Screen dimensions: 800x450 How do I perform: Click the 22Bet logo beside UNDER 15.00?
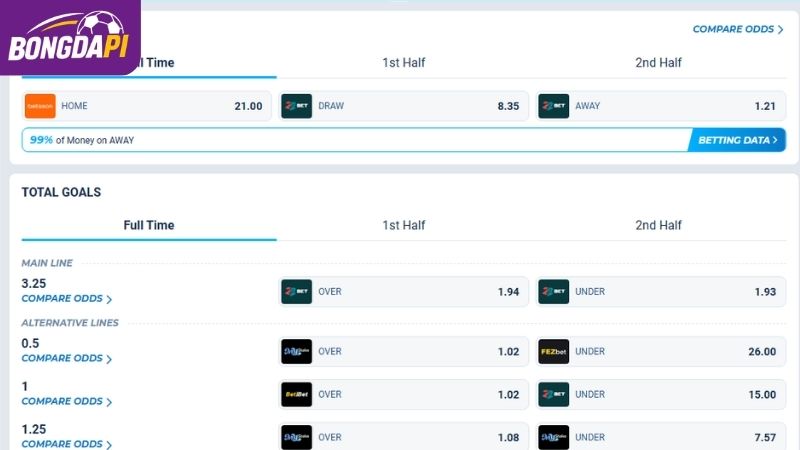click(554, 394)
